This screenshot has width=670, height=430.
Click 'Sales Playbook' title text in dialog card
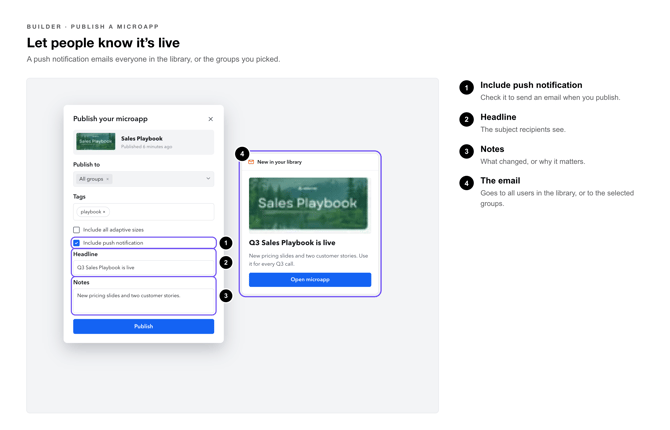pos(142,138)
